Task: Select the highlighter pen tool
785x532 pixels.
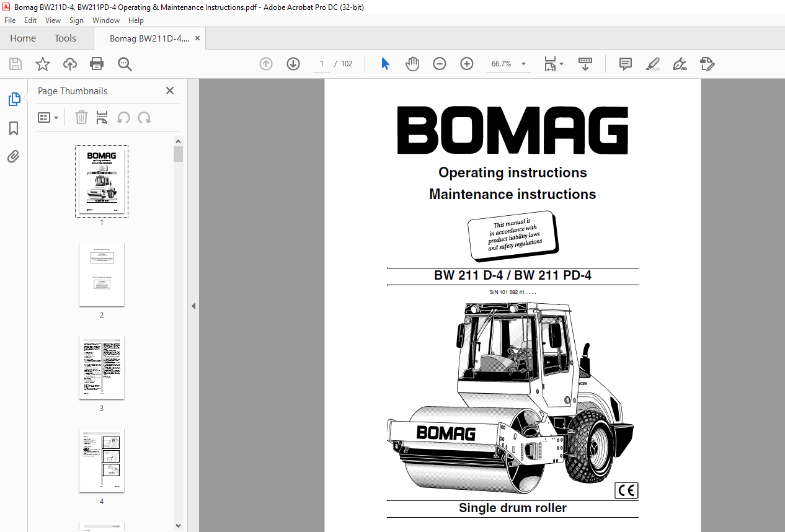Action: [652, 64]
